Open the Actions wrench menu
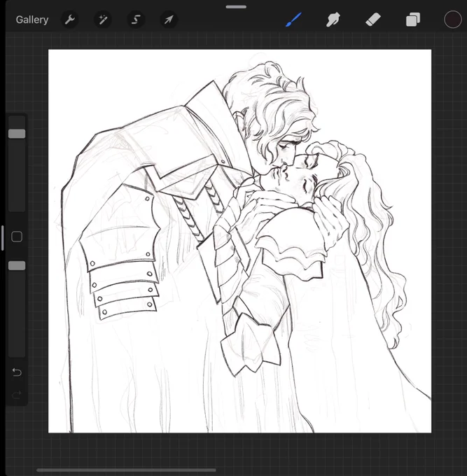This screenshot has height=476, width=467. (70, 20)
